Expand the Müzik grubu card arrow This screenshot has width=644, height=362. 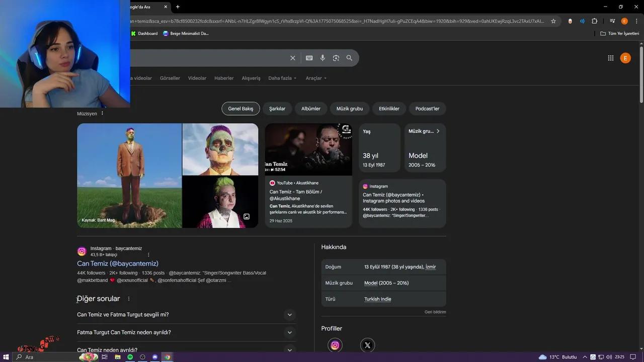click(438, 131)
